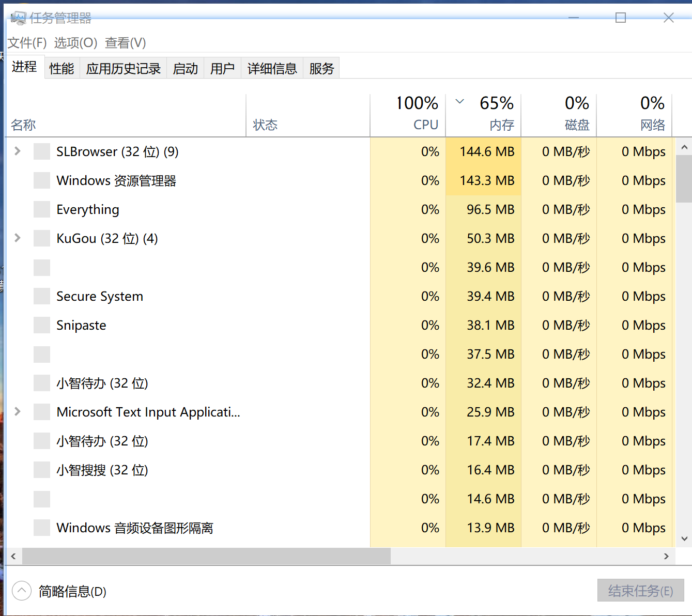The height and width of the screenshot is (616, 692).
Task: Click the 39.6 MB memory value
Action: [491, 267]
